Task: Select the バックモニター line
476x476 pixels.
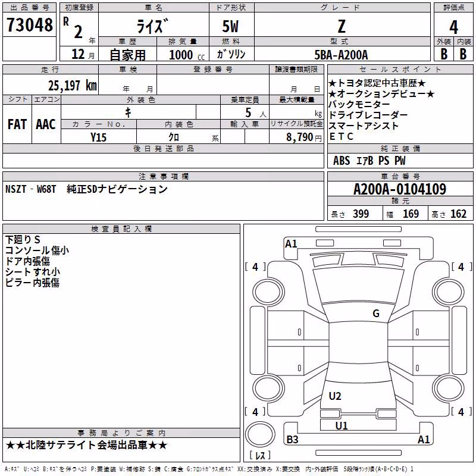Action: click(359, 105)
